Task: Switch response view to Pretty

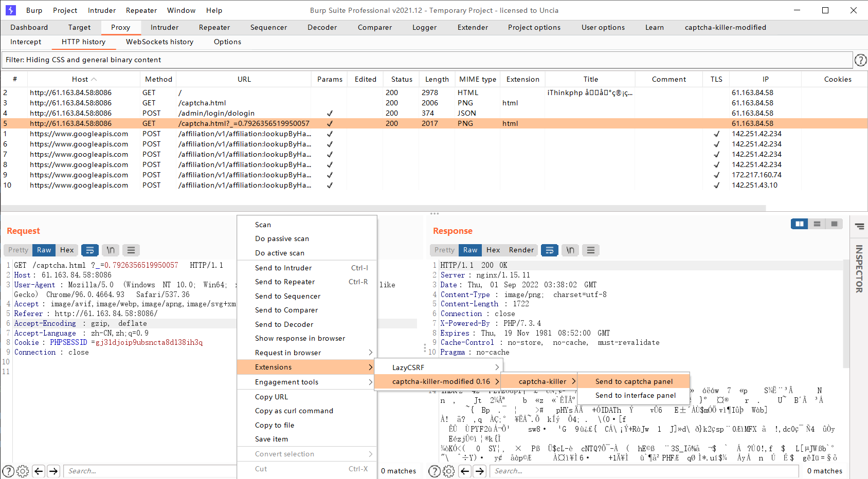Action: point(444,250)
